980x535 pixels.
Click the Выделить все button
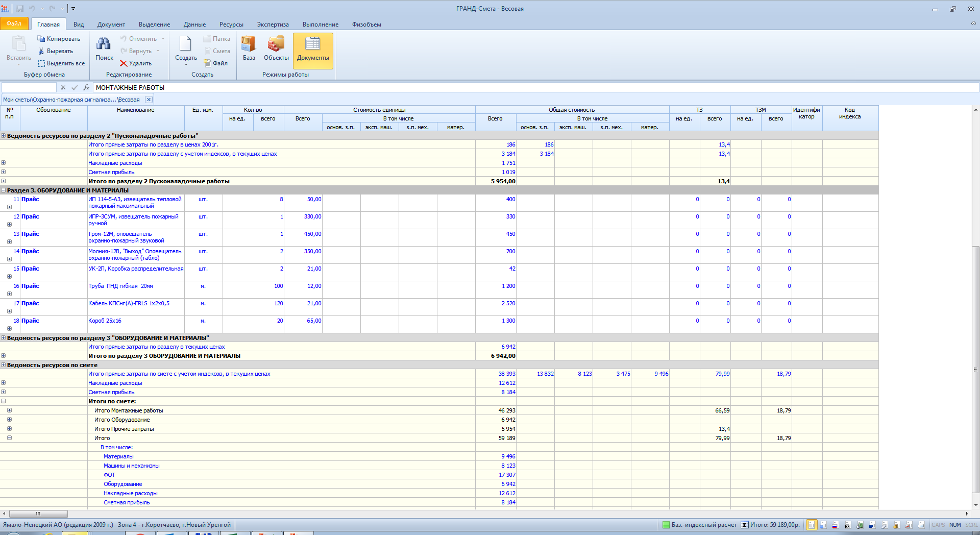[x=61, y=63]
